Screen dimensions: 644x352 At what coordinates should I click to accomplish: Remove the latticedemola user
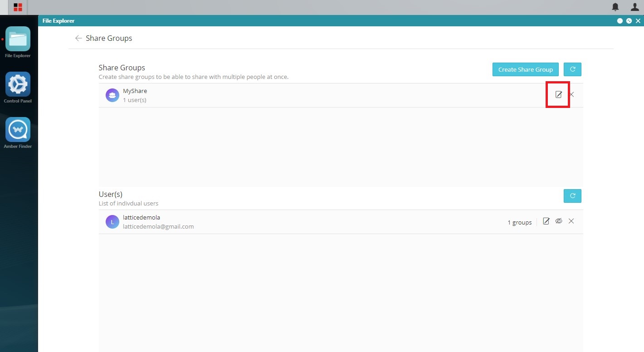pos(571,221)
